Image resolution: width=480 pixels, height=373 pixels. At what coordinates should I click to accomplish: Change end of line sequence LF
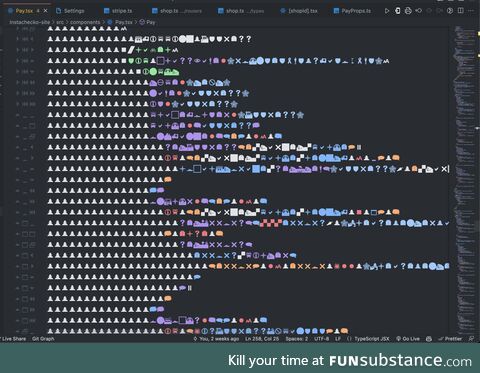[x=338, y=339]
